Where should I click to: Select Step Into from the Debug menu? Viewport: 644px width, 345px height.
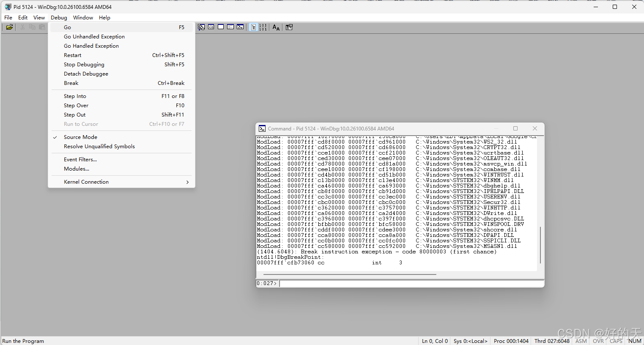[x=75, y=96]
